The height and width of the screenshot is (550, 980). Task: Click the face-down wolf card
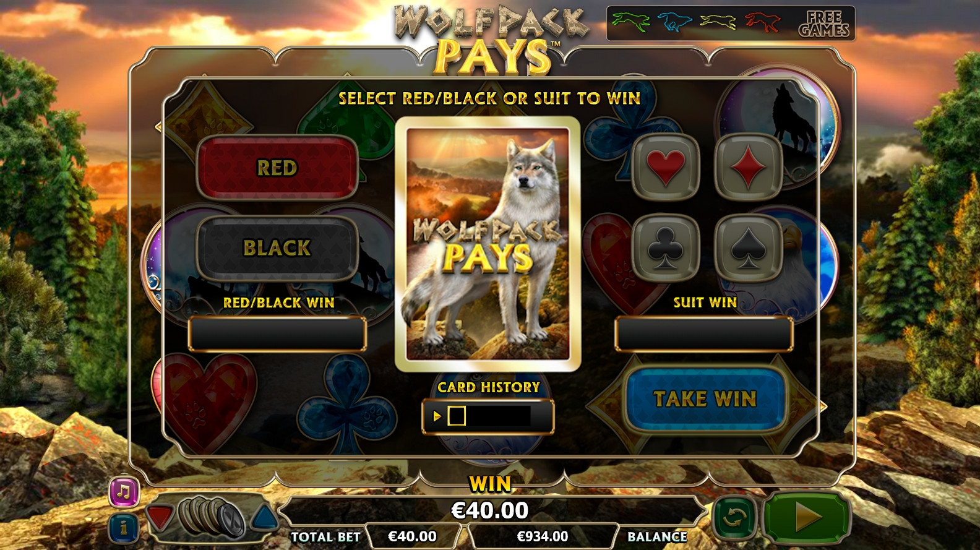click(x=488, y=244)
